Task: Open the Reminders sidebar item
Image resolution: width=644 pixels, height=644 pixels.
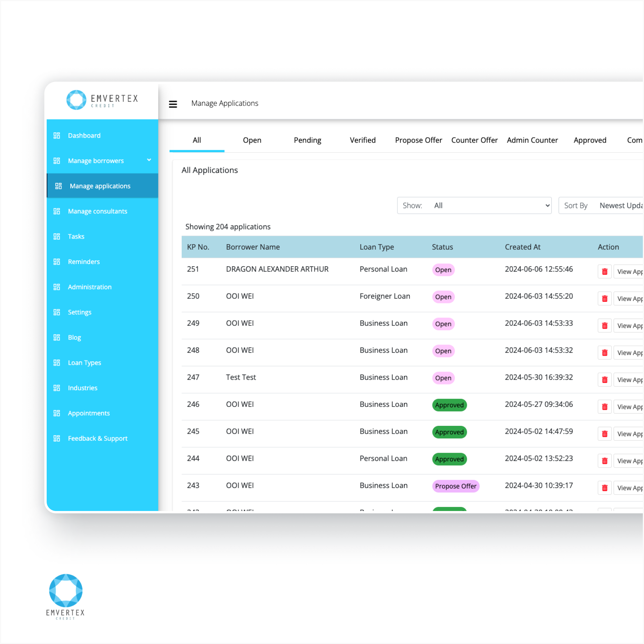Action: click(x=102, y=262)
